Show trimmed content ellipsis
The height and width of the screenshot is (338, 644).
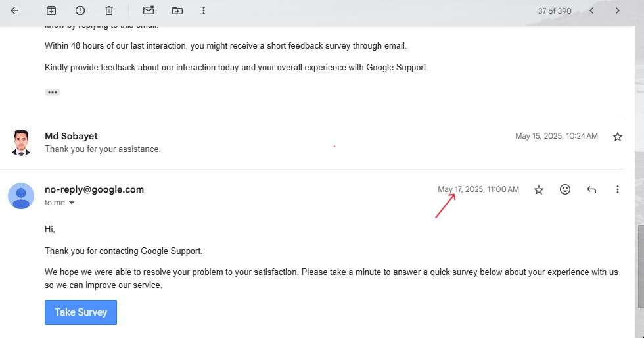(53, 92)
